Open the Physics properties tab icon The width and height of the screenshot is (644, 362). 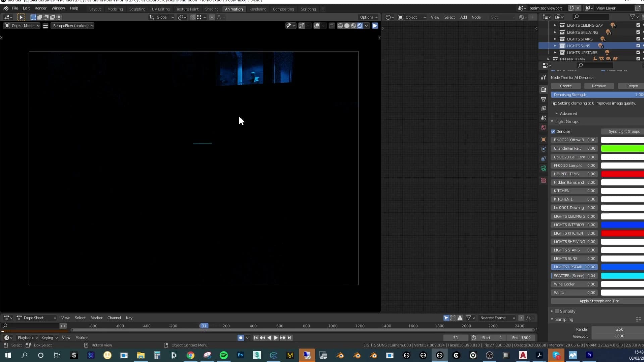point(543,149)
